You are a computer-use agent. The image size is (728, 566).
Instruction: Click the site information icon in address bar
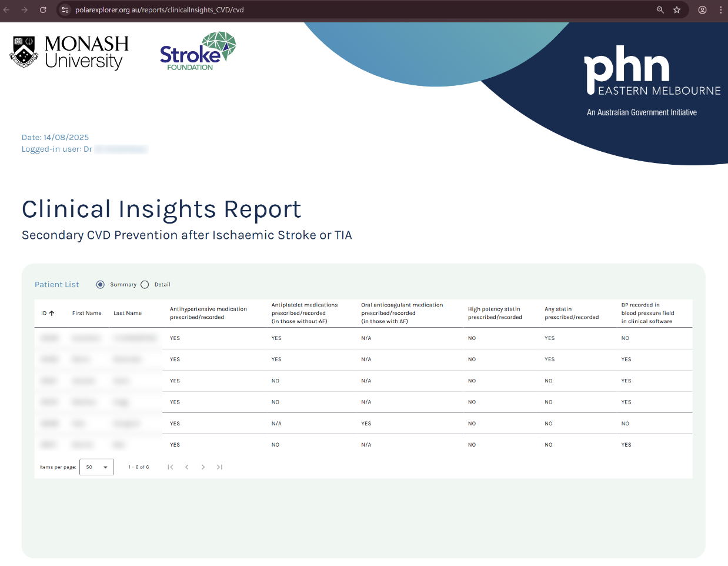65,10
